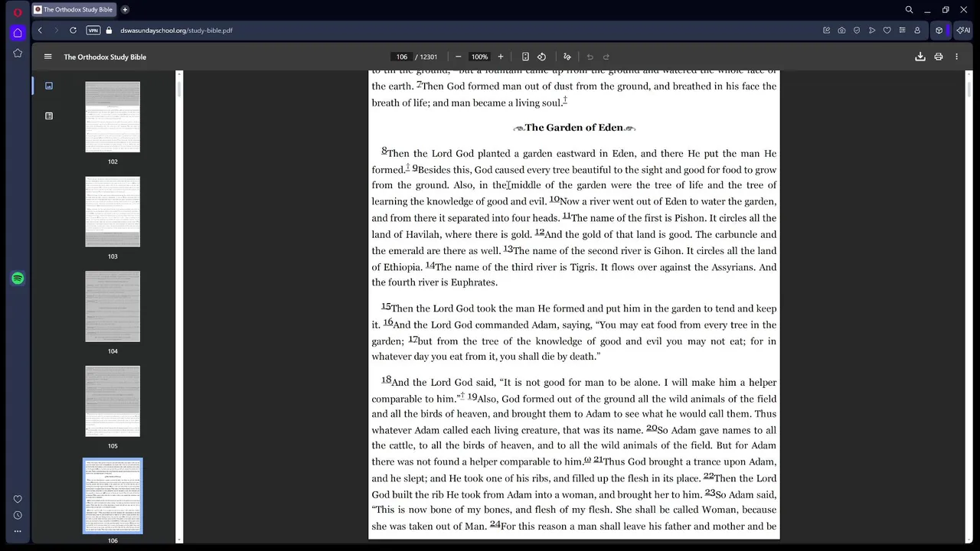Open the Opera main menu logo
This screenshot has height=551, width=980.
click(x=18, y=11)
